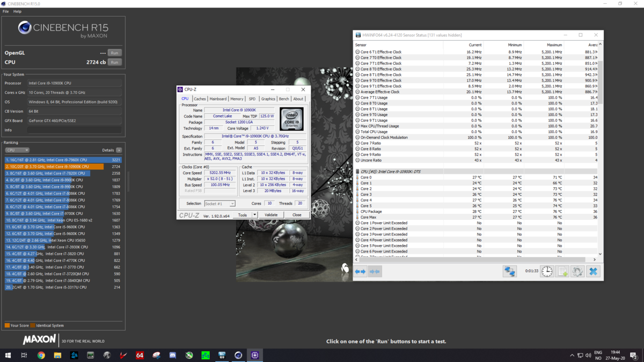The width and height of the screenshot is (644, 362).
Task: Launch Google Chrome from the taskbar
Action: 41,355
